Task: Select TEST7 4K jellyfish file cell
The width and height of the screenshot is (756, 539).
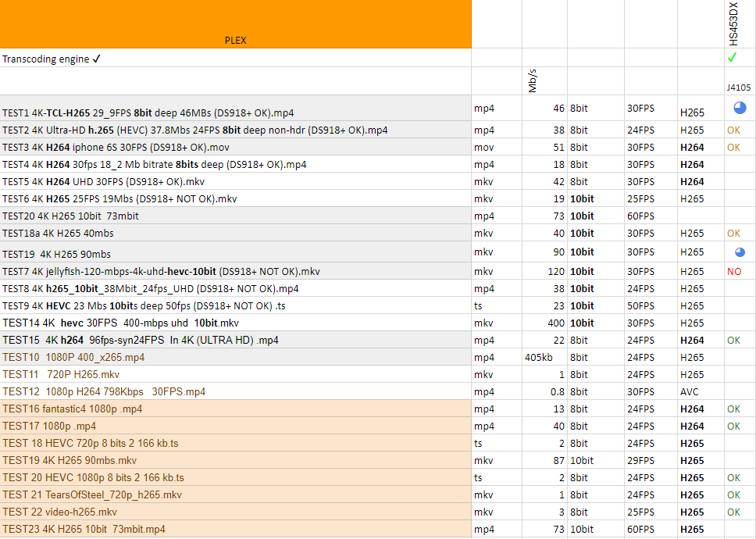Action: pyautogui.click(x=235, y=271)
